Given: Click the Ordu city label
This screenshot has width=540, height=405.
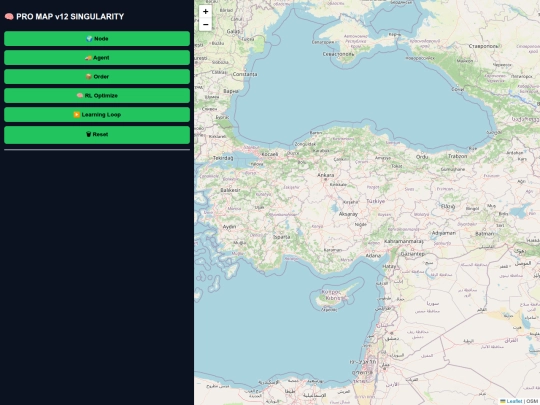Looking at the screenshot, I should click(x=422, y=157).
